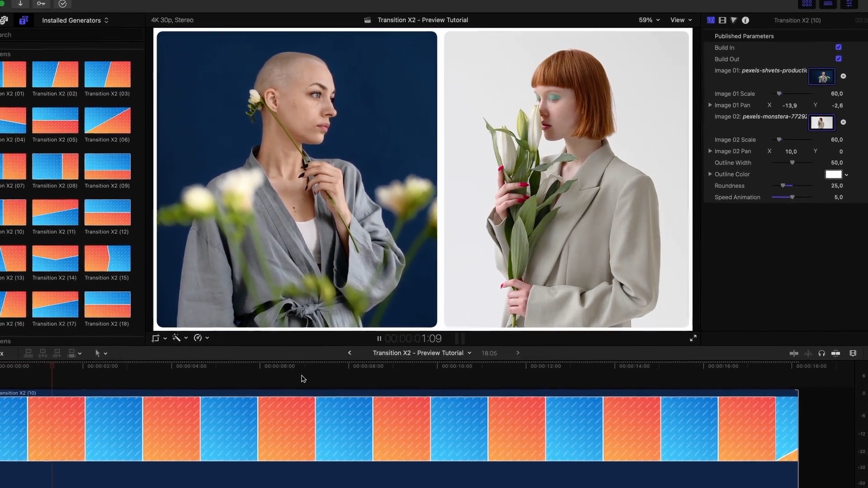Expand Image 01 Pan disclosure triangle
This screenshot has height=488, width=868.
[x=710, y=105]
